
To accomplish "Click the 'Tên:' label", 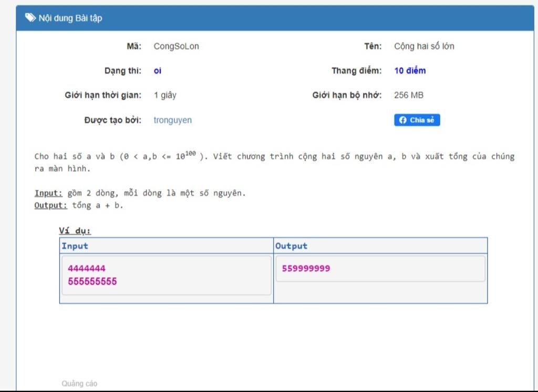I will [x=373, y=46].
